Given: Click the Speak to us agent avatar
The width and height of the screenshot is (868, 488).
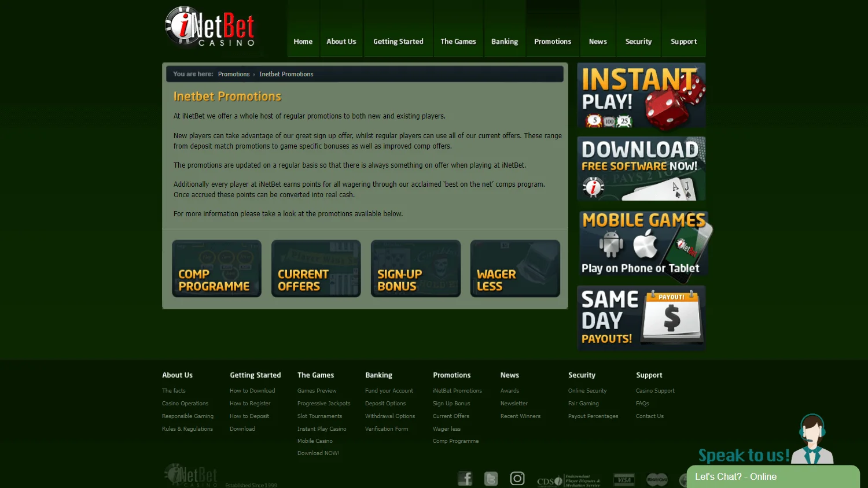Looking at the screenshot, I should [812, 439].
